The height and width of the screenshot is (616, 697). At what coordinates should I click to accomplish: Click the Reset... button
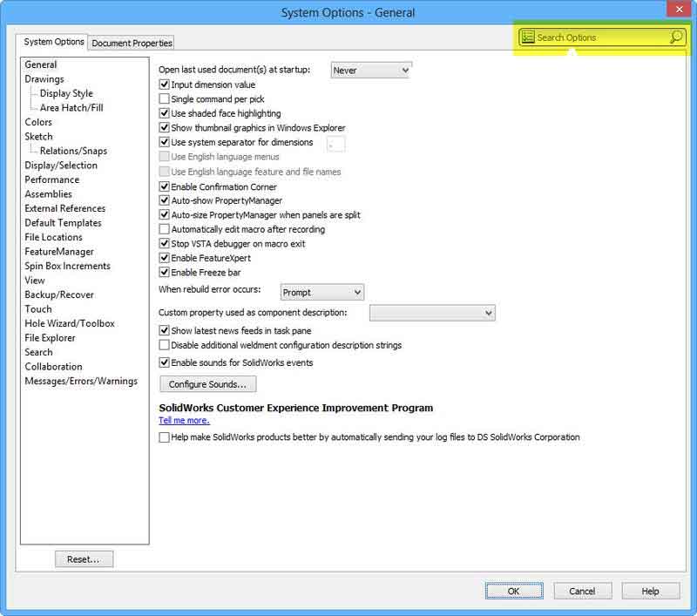pyautogui.click(x=84, y=559)
